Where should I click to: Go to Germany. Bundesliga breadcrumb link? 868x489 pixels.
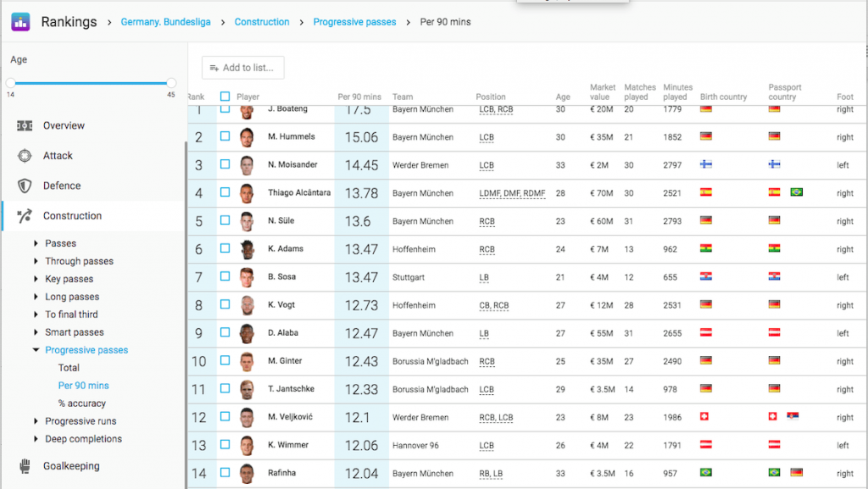tap(165, 22)
